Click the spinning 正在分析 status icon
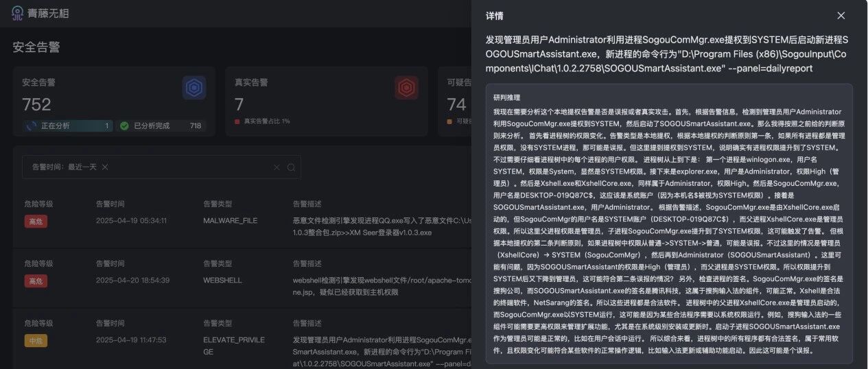This screenshot has width=868, height=369. point(31,126)
